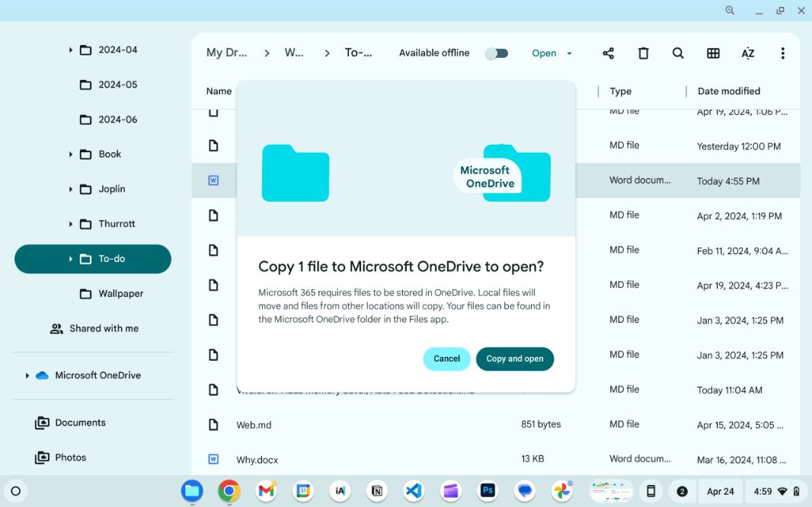Select the Why.docx file row
This screenshot has height=507, width=812.
point(257,460)
